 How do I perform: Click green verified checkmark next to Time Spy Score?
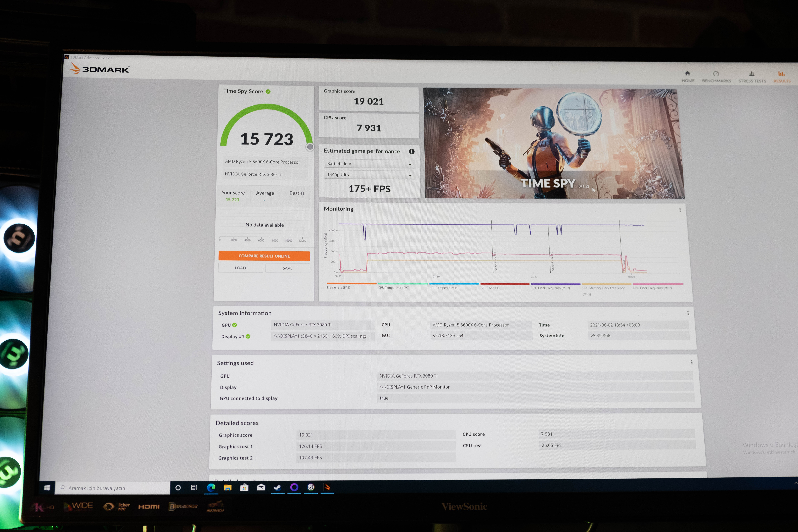268,92
